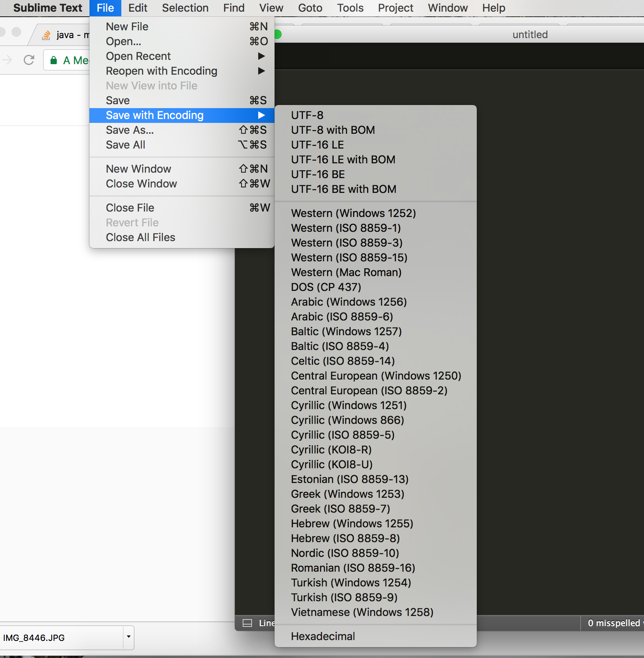Choose Arabic (ISO 8859-6) encoding
The width and height of the screenshot is (644, 658).
pyautogui.click(x=376, y=317)
